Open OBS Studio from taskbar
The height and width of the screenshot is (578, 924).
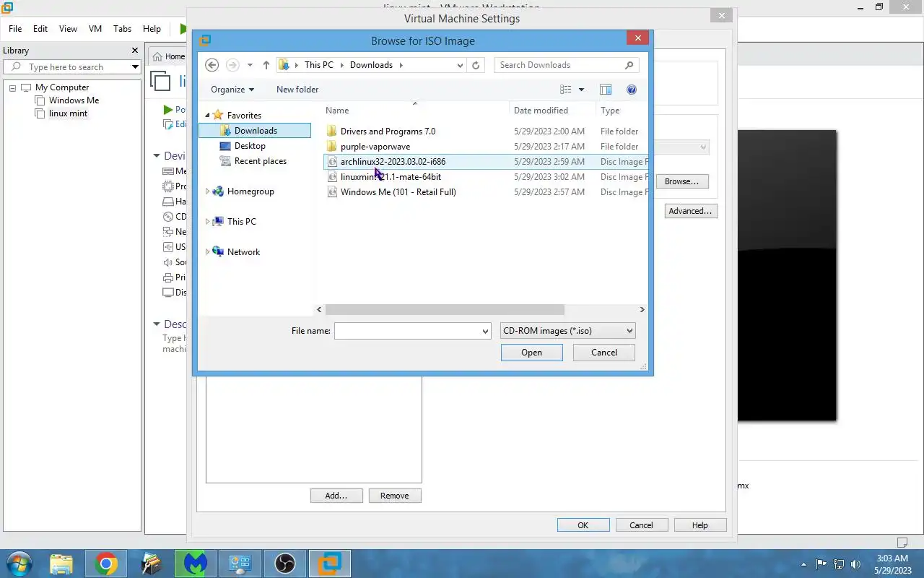(x=285, y=564)
